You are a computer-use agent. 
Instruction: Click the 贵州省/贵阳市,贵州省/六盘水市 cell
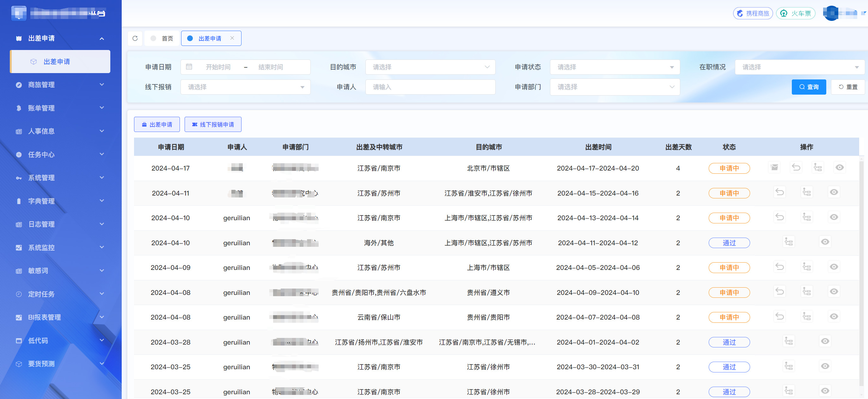(x=379, y=292)
